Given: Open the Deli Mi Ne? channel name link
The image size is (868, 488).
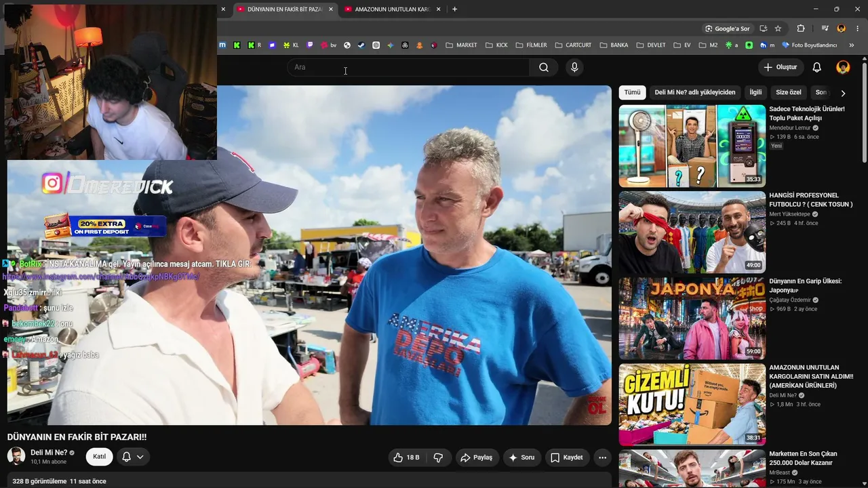Looking at the screenshot, I should coord(49,453).
